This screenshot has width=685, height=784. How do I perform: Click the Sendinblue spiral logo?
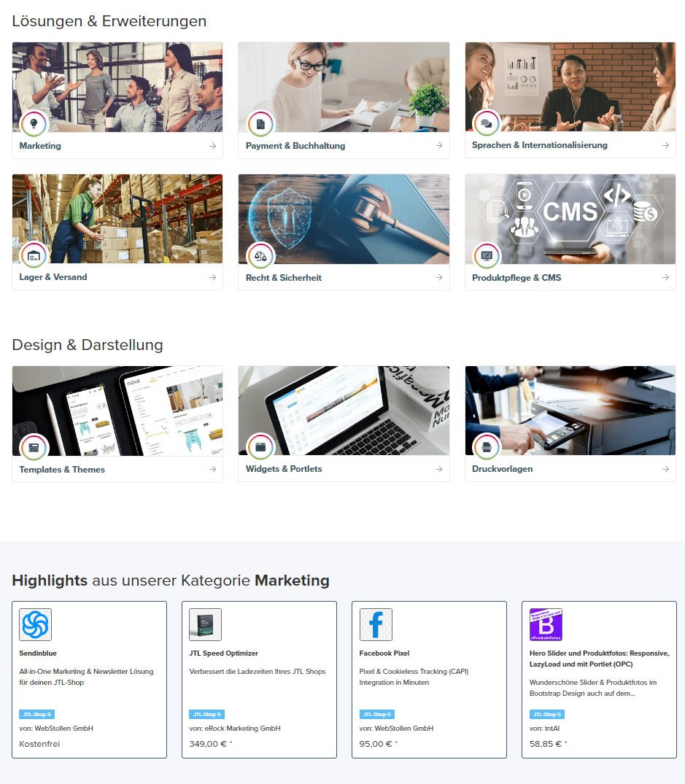tap(34, 624)
